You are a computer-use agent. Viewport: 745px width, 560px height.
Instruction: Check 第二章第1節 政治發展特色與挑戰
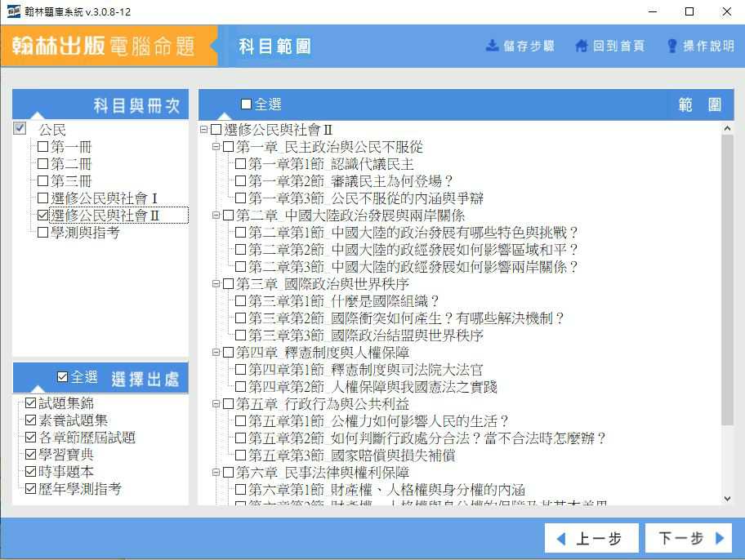(x=240, y=233)
